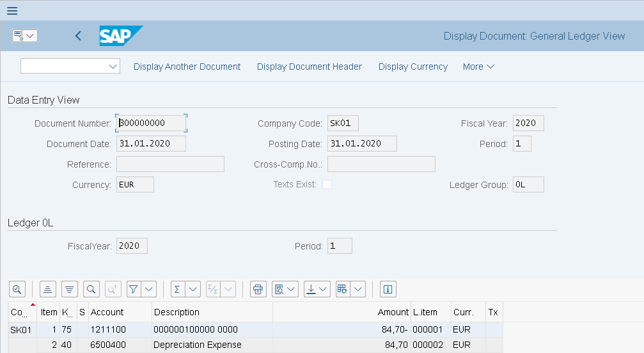Click posting key 75 cell
The image size is (644, 353).
click(68, 329)
